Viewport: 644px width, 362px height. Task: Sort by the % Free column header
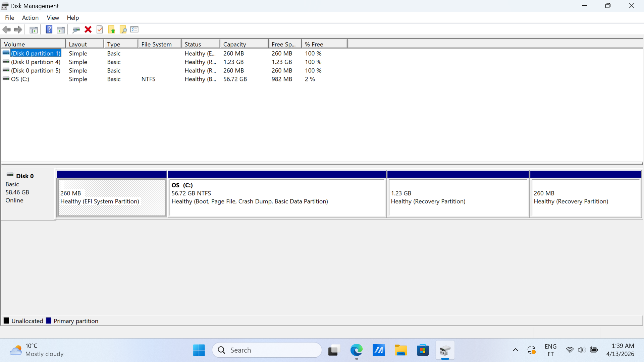(324, 44)
